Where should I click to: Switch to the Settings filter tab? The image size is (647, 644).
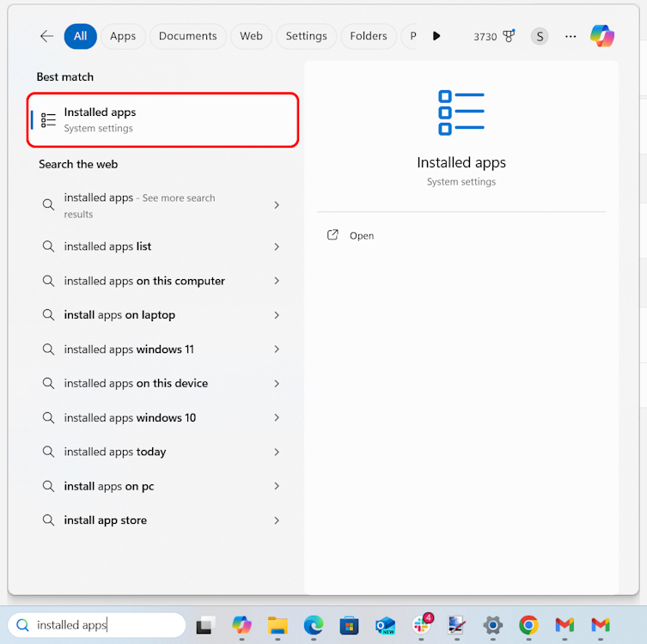[306, 36]
